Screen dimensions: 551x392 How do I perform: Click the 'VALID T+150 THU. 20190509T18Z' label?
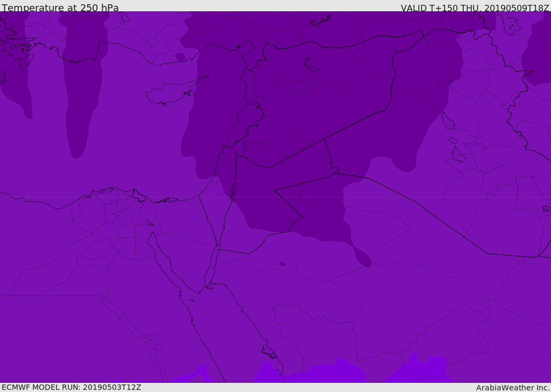click(475, 8)
